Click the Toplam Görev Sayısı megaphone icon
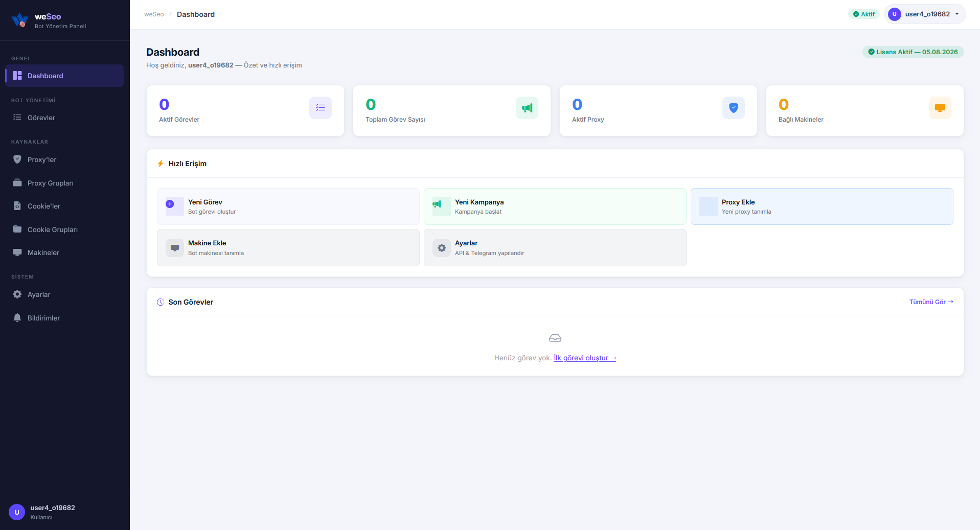The image size is (980, 530). [527, 108]
